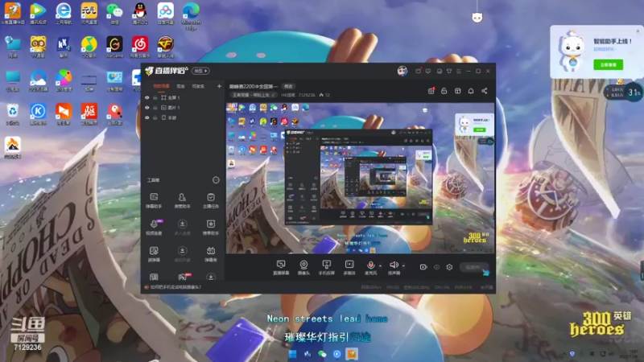The width and height of the screenshot is (644, 362).
Task: Select the 手游 source row
Action: 184,117
